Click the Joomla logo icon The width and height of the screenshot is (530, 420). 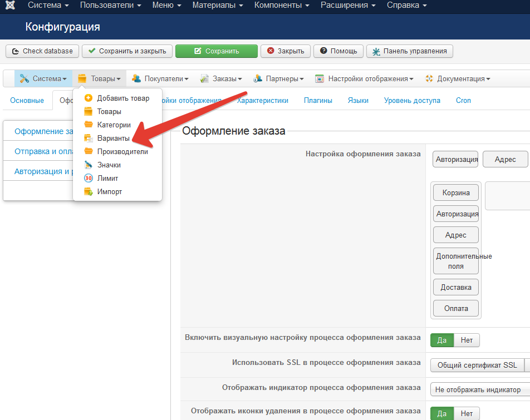pos(10,5)
